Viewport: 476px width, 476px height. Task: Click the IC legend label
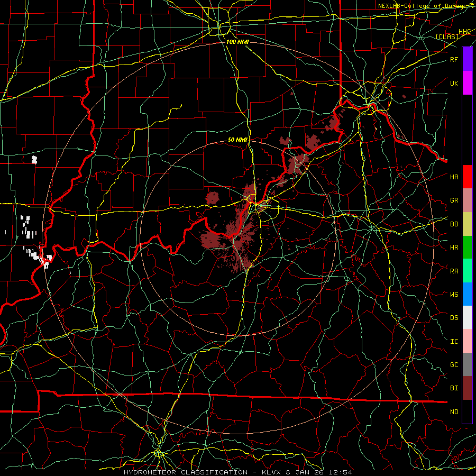point(454,342)
